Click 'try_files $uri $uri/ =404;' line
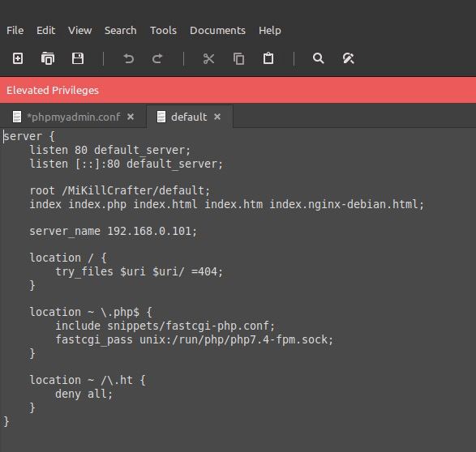The height and width of the screenshot is (452, 476). point(139,271)
